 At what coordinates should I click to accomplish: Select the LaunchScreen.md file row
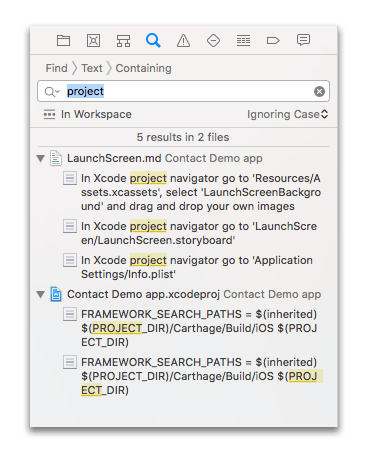[x=183, y=158]
